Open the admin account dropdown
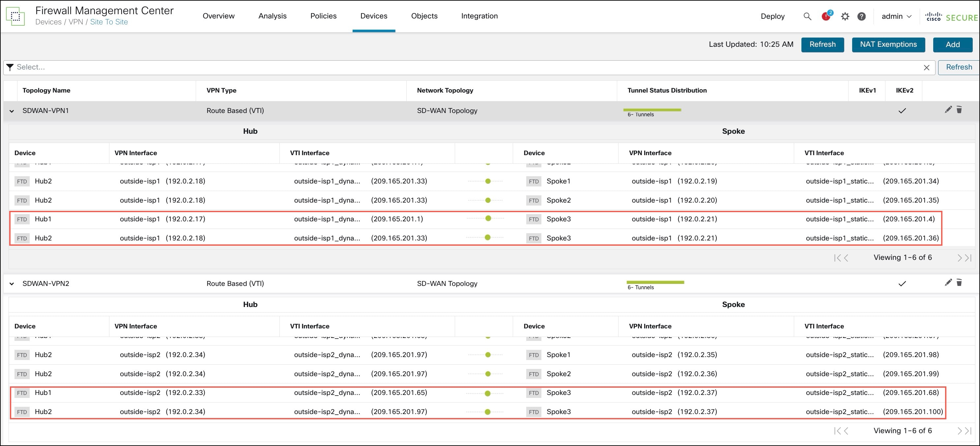Screen dimensions: 980x446 coord(896,16)
